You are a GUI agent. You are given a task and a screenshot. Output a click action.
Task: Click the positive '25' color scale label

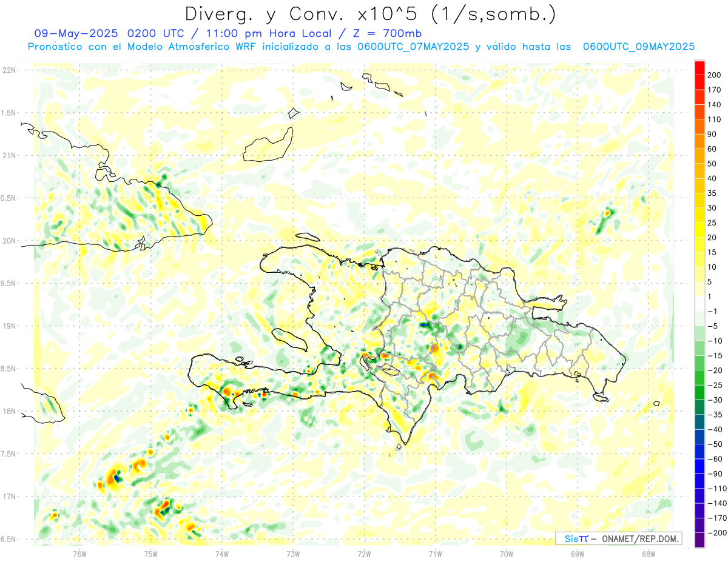[x=713, y=222]
